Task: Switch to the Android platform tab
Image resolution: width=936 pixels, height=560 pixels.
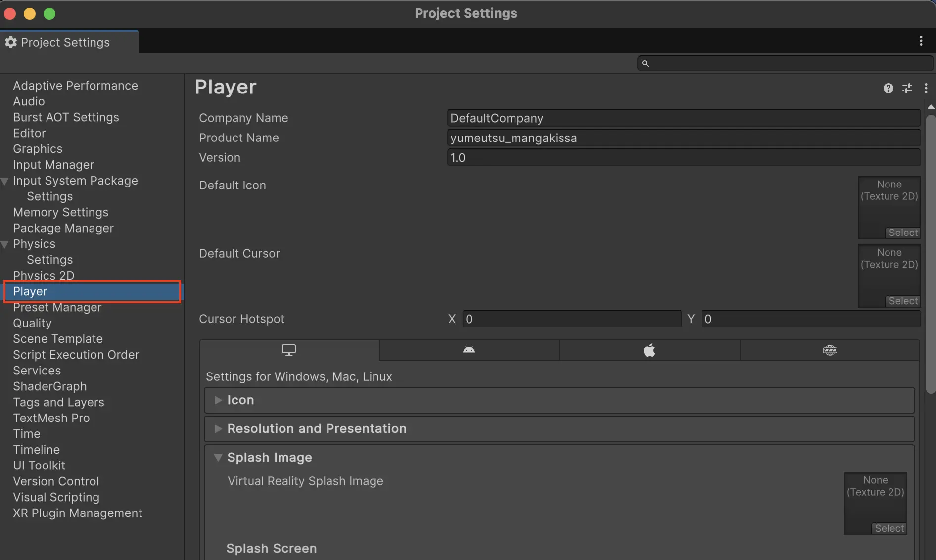Action: (469, 350)
